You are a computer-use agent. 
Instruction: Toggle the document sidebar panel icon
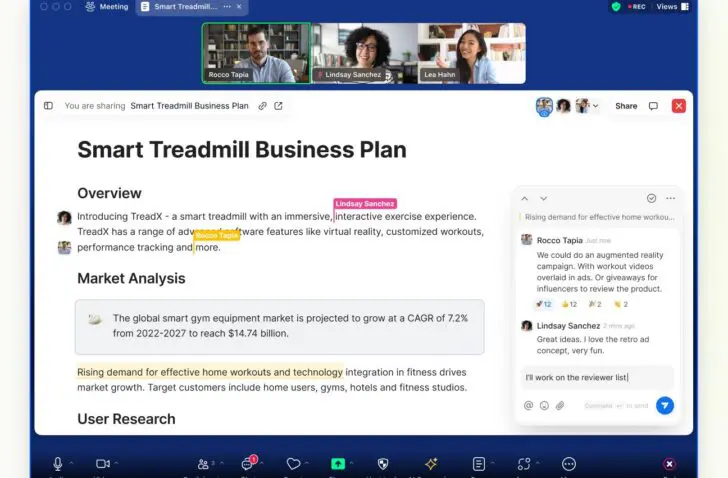tap(48, 106)
